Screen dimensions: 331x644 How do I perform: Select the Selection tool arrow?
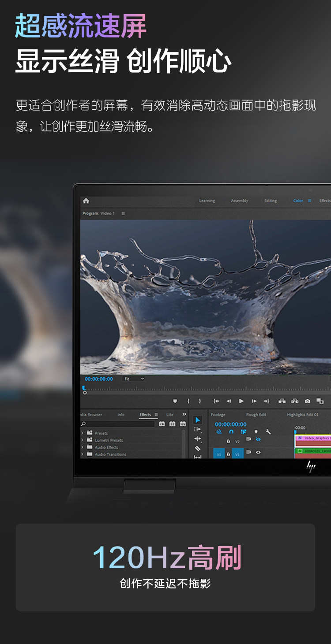[198, 420]
